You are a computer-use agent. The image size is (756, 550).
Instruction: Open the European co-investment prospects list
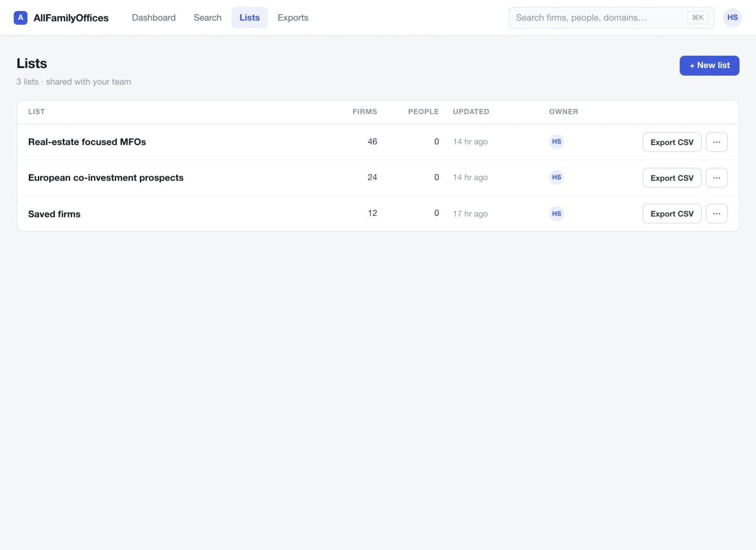pyautogui.click(x=106, y=178)
